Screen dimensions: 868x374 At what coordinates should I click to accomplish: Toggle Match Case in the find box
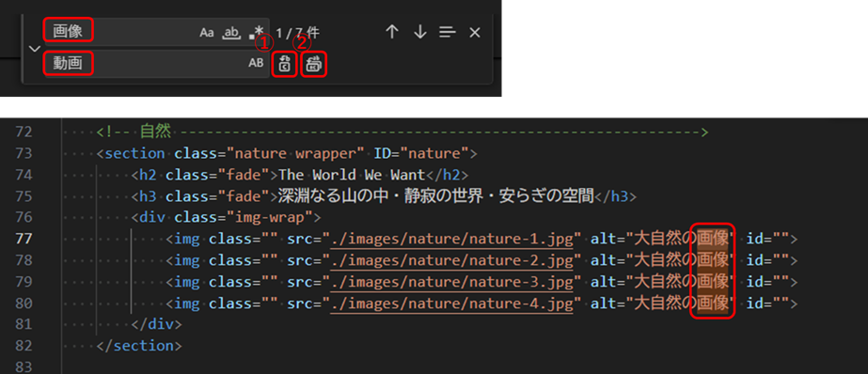207,33
